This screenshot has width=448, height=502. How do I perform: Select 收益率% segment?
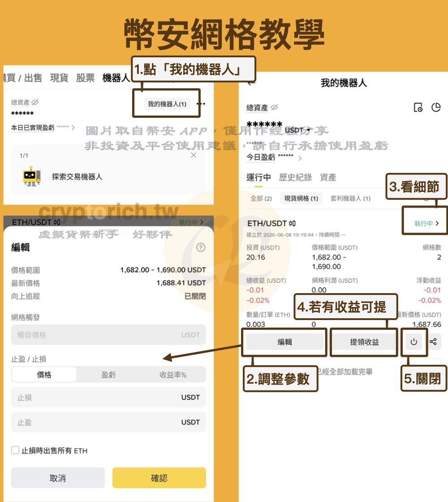coord(173,375)
